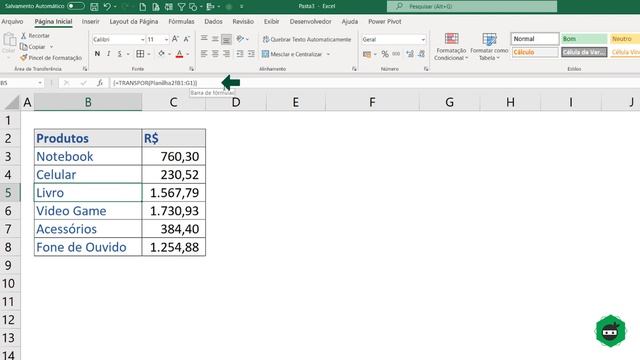This screenshot has height=360, width=640.
Task: Open Copiar dropdown arrow
Action: pyautogui.click(x=51, y=47)
